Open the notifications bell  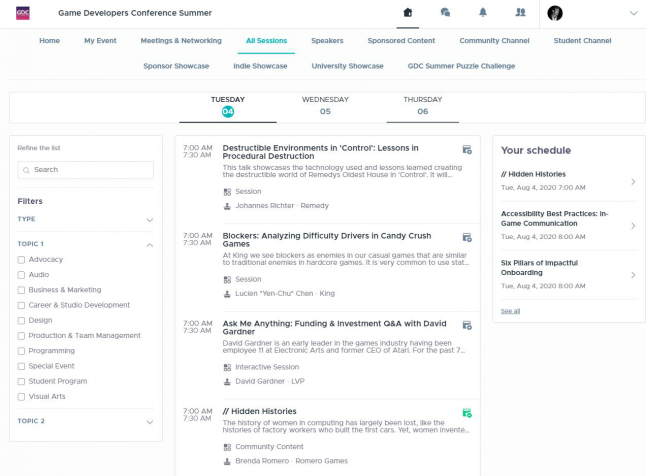pyautogui.click(x=483, y=13)
